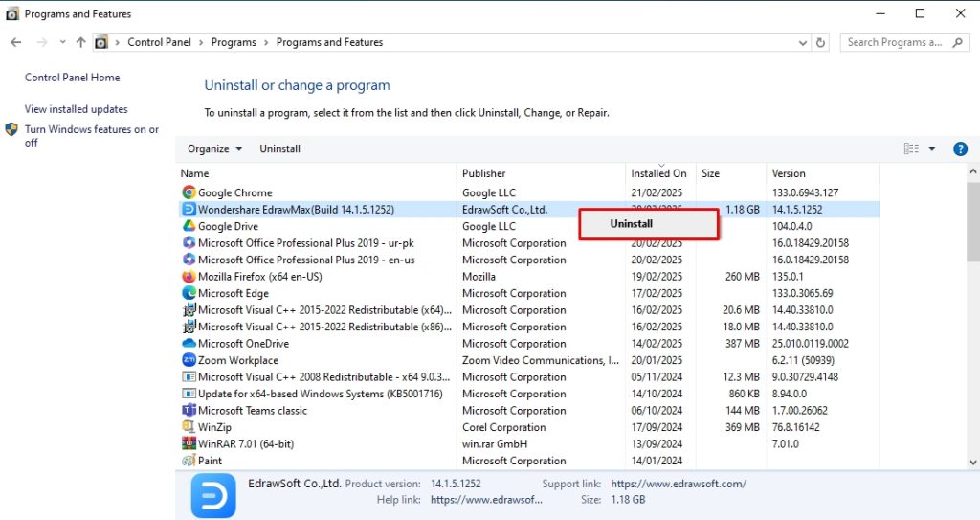This screenshot has width=980, height=520.
Task: Refresh the Programs and Features list
Action: (820, 42)
